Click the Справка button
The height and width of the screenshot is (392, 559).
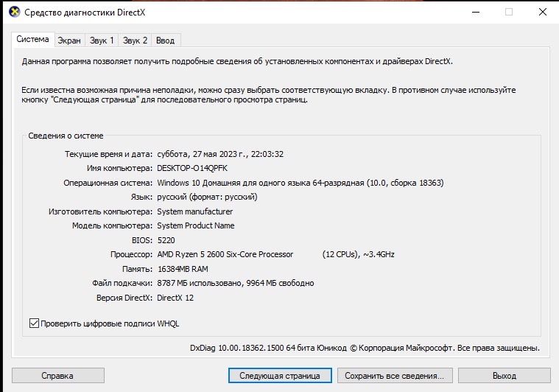tap(57, 376)
